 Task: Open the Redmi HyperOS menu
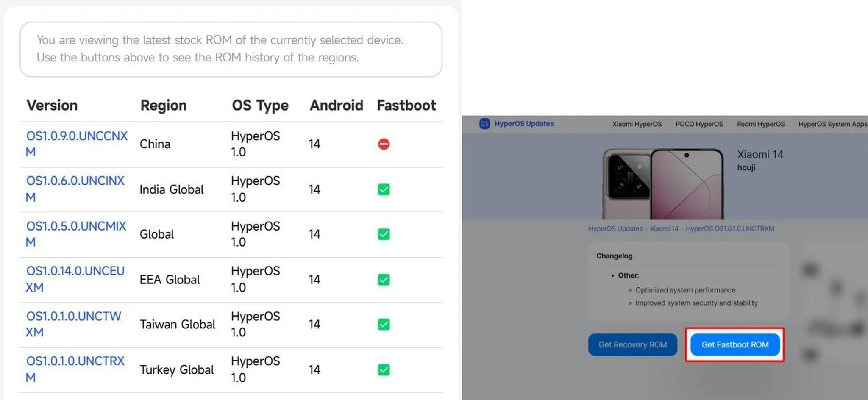pos(761,124)
